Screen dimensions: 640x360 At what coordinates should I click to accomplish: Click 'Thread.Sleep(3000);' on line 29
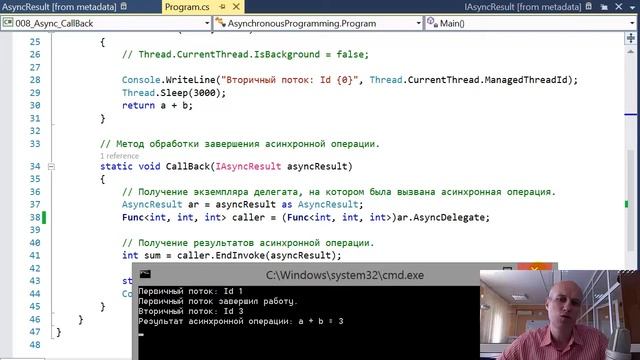(174, 93)
